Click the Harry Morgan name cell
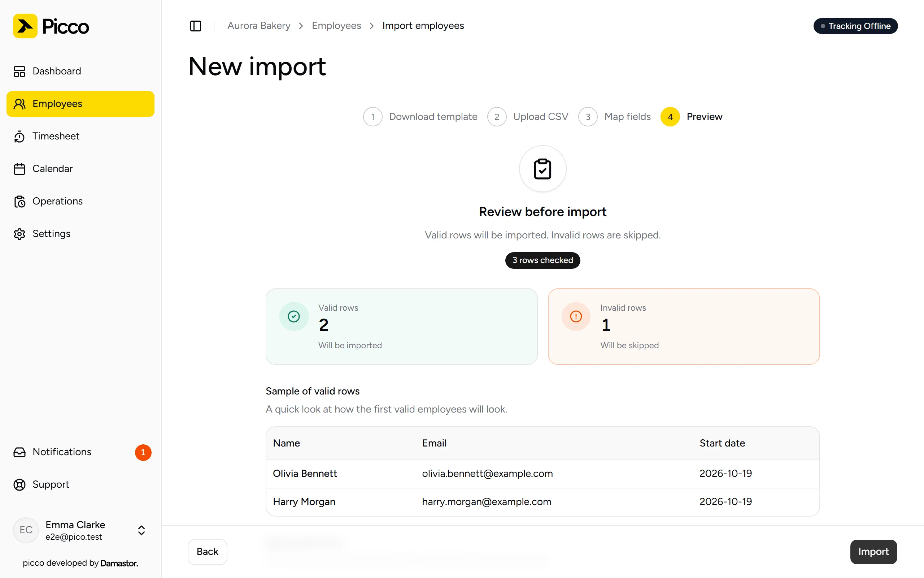This screenshot has width=924, height=578. point(304,502)
